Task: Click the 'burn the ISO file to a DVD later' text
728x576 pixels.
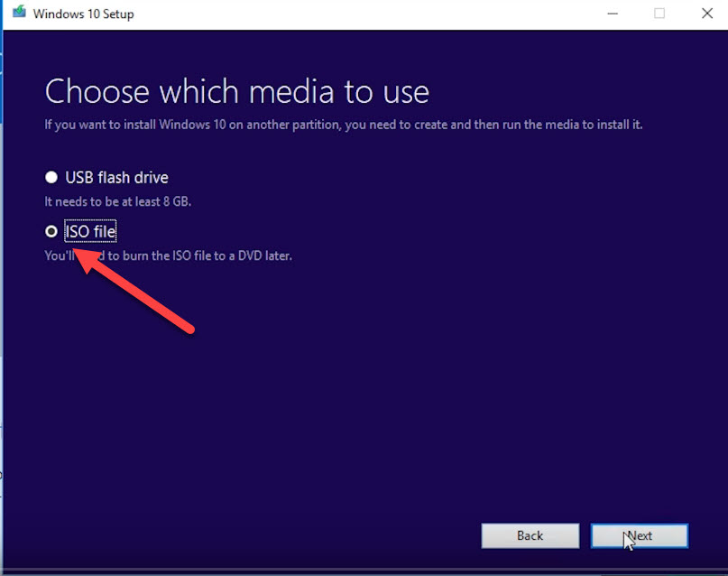Action: (207, 255)
